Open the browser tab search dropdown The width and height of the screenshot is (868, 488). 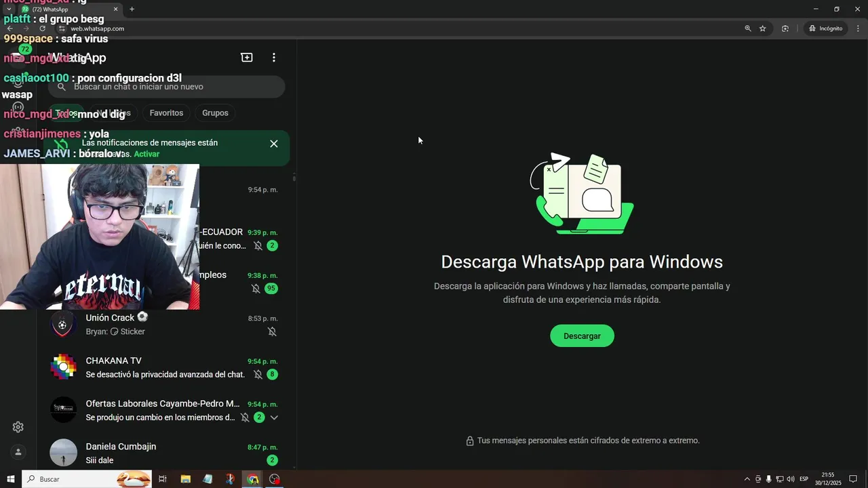(x=8, y=9)
